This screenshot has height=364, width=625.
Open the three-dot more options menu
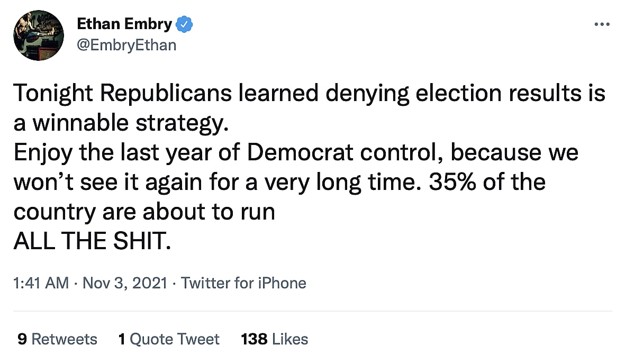click(602, 24)
